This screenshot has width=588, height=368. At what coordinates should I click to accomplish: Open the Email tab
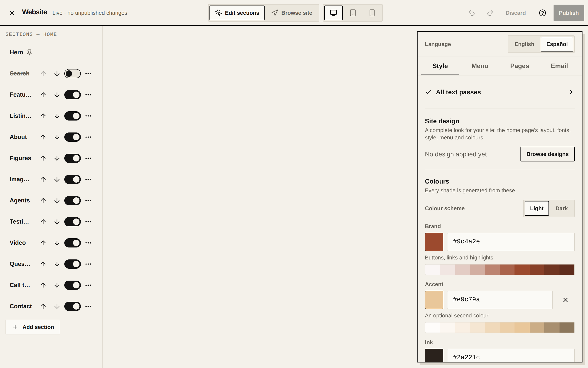tap(559, 66)
